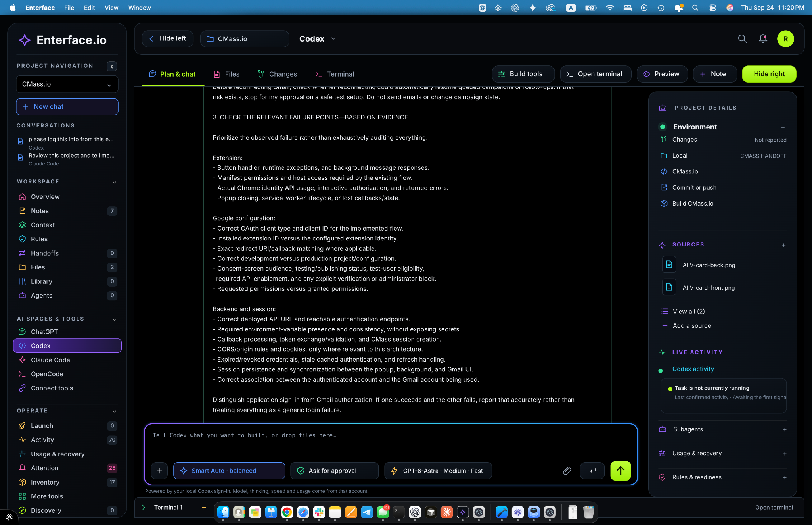Viewport: 812px width, 525px height.
Task: Click the Preview button
Action: coord(662,74)
